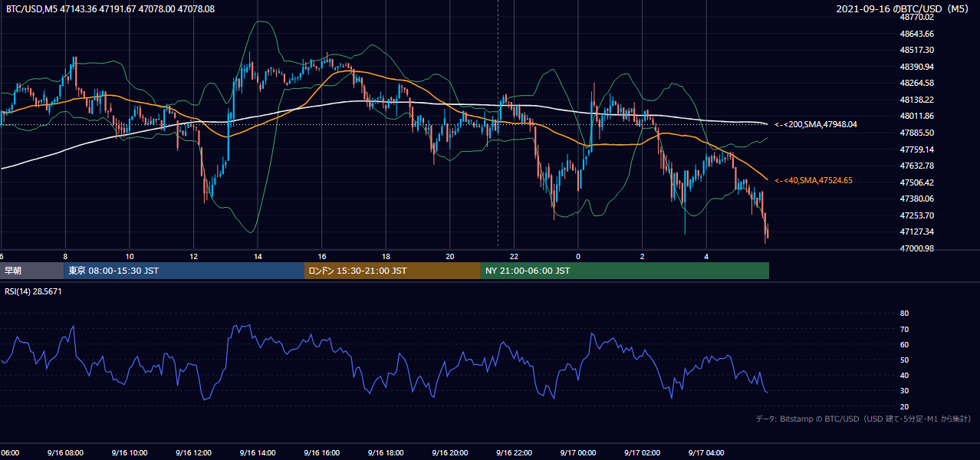Viewport: 980px width, 460px height.
Task: Click hour label 14 under the price chart
Action: click(x=258, y=256)
